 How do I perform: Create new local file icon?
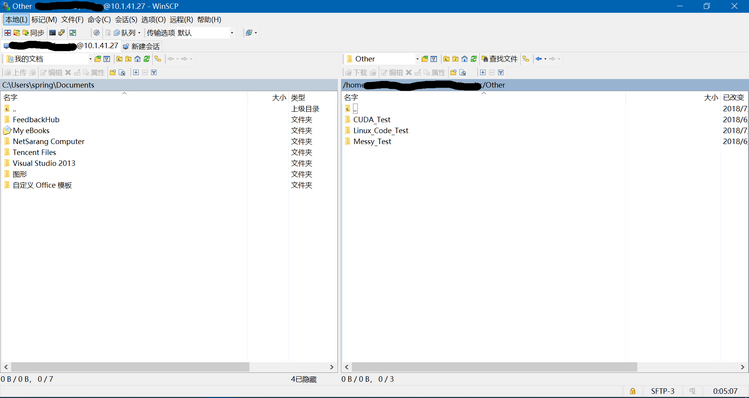(122, 72)
